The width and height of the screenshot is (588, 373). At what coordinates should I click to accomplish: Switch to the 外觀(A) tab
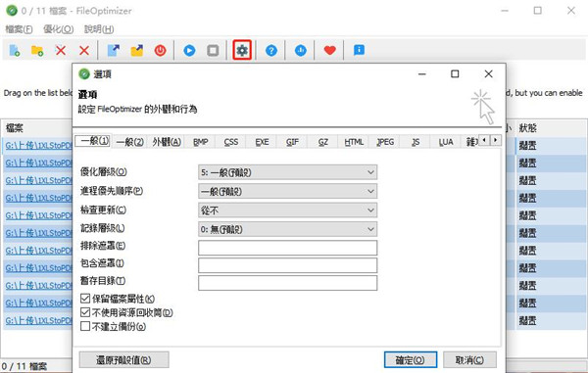(167, 142)
